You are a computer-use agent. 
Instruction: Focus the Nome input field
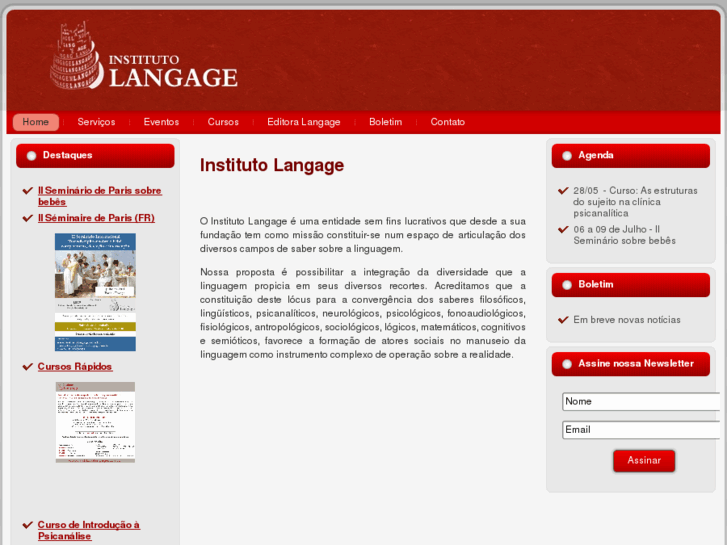point(641,401)
